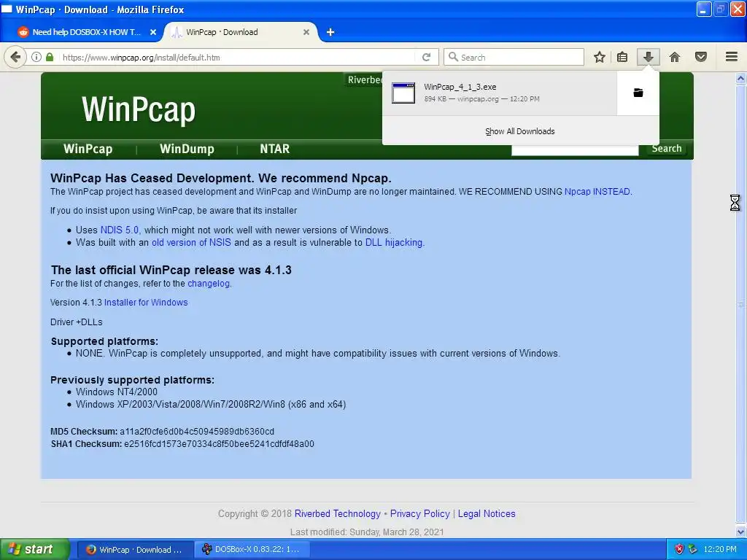The width and height of the screenshot is (747, 560).
Task: Open the NTAR navigation menu item
Action: tap(274, 149)
